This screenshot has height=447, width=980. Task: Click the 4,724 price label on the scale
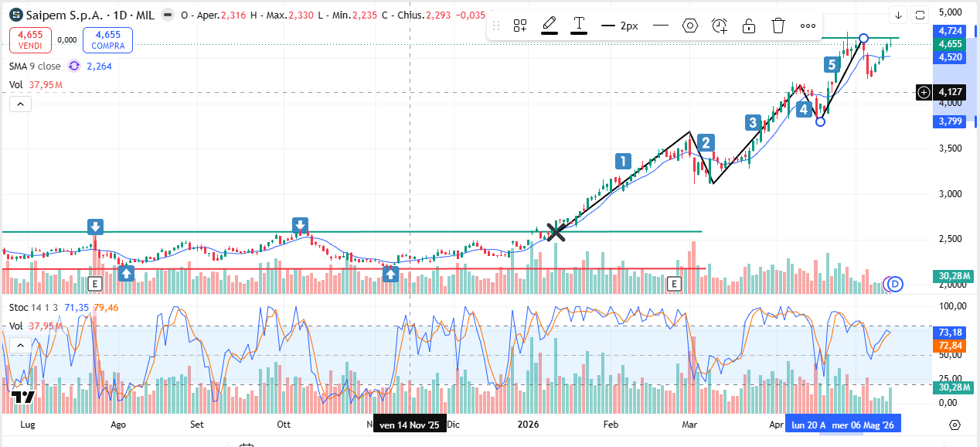(950, 30)
